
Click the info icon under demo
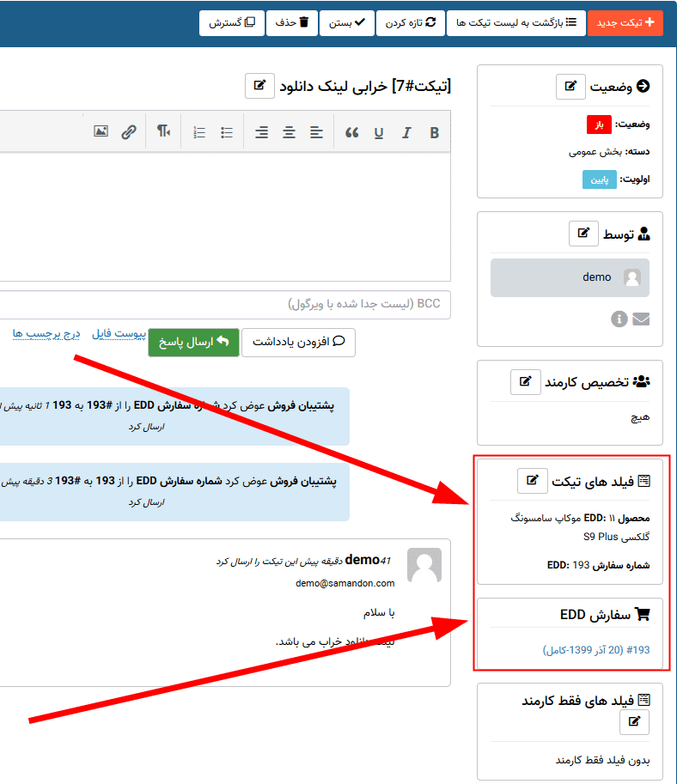(x=619, y=319)
